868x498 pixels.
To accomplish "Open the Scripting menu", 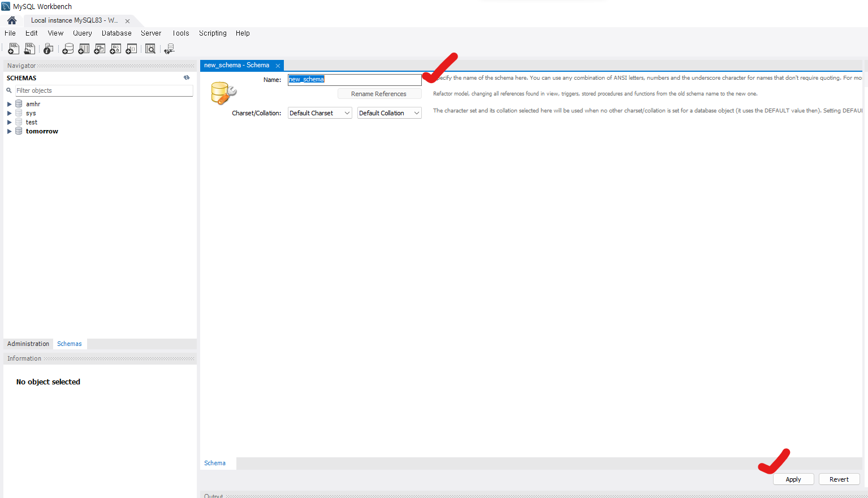I will coord(213,33).
